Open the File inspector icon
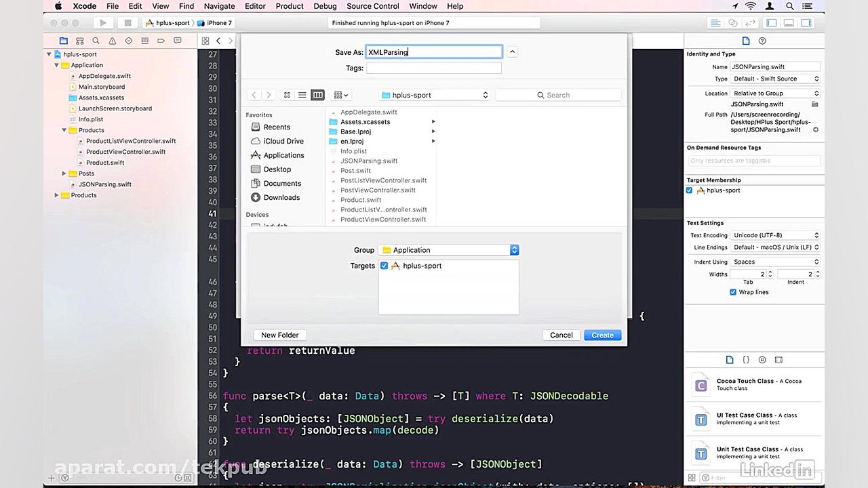Image resolution: width=868 pixels, height=488 pixels. pos(746,41)
